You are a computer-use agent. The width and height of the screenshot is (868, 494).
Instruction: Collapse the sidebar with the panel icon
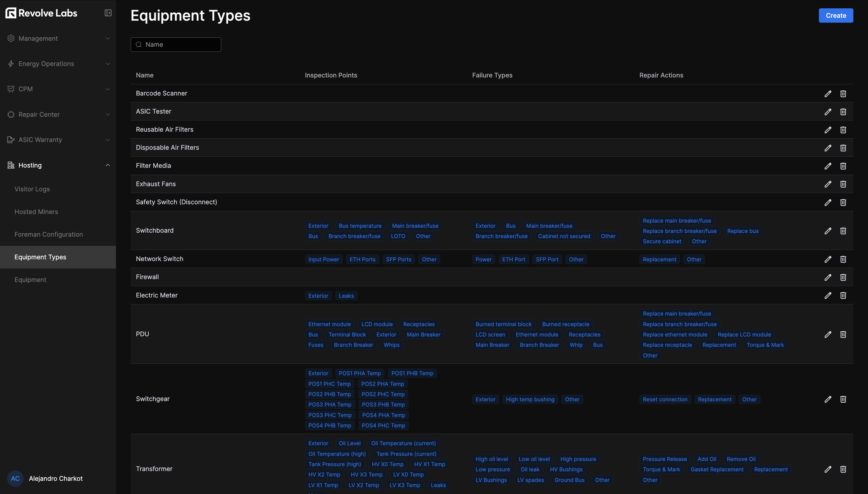click(108, 13)
